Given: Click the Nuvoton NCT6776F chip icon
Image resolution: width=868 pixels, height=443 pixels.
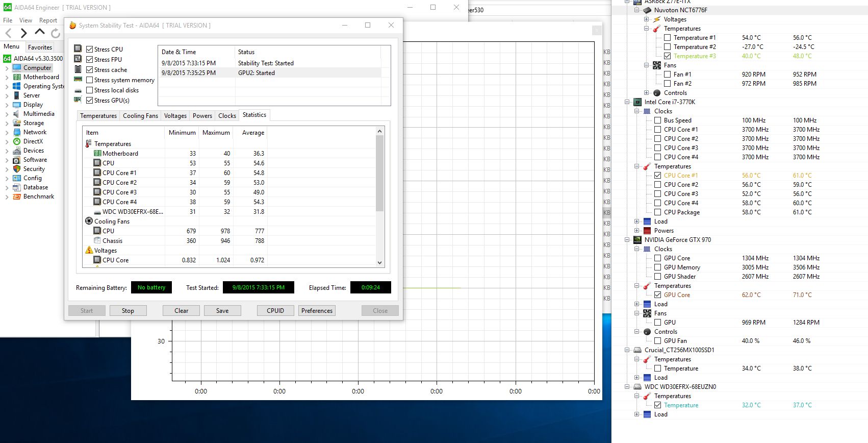Looking at the screenshot, I should click(x=647, y=10).
